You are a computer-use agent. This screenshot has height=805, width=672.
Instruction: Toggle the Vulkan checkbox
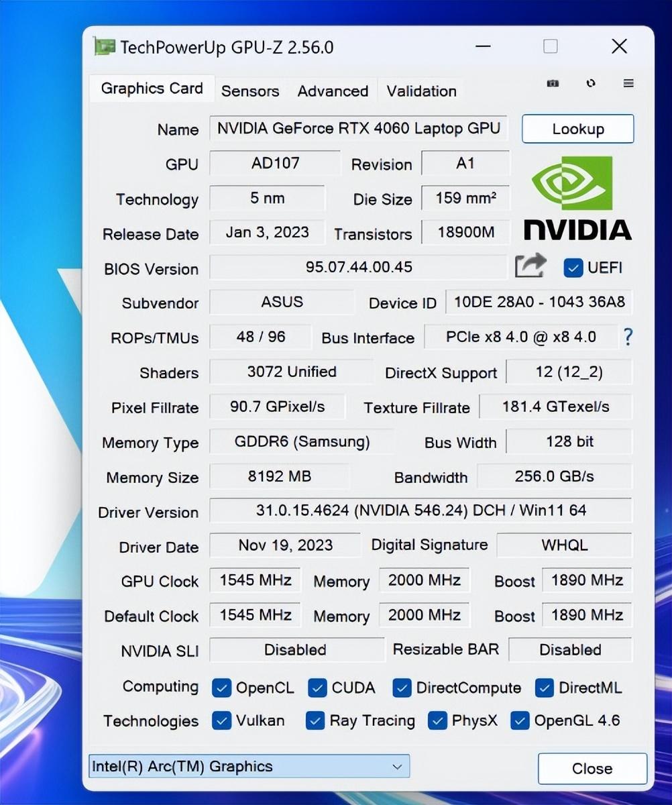click(x=221, y=720)
